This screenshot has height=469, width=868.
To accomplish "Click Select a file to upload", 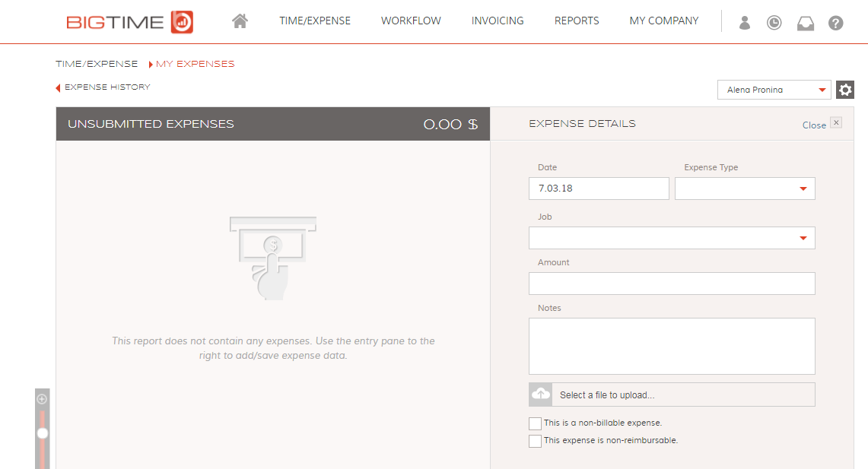I will tap(672, 395).
